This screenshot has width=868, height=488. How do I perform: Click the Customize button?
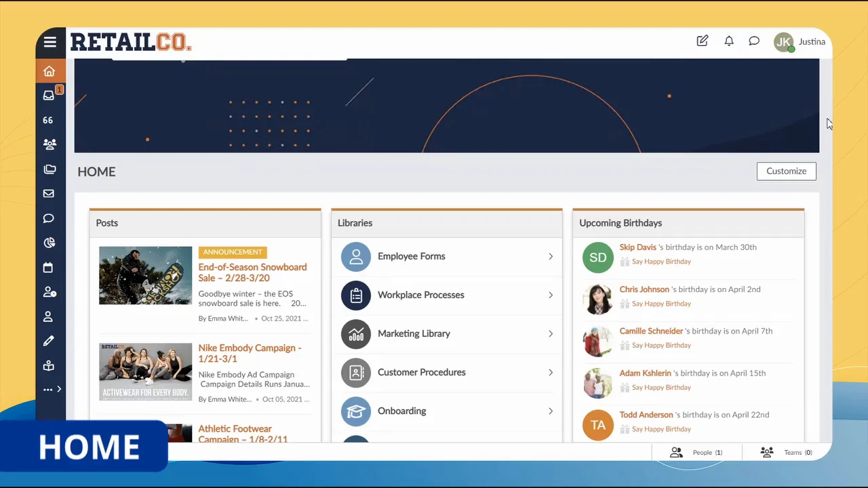coord(787,171)
